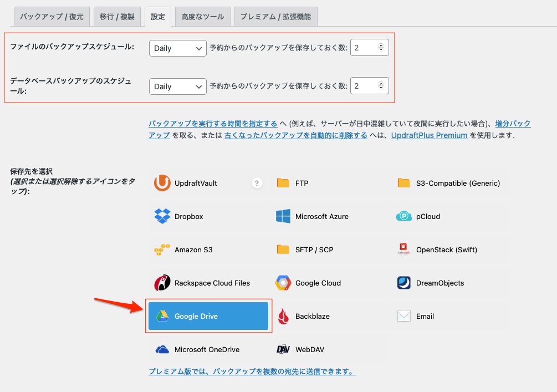Expand the database backup schedule dropdown
Viewport: 557px width, 392px height.
pyautogui.click(x=177, y=86)
